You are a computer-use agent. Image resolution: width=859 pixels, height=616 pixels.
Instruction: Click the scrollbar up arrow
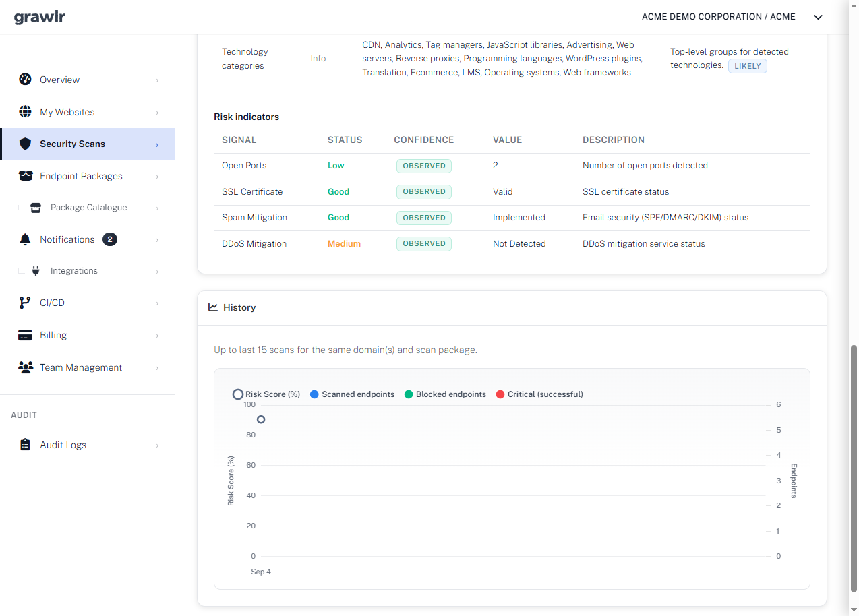pyautogui.click(x=854, y=5)
